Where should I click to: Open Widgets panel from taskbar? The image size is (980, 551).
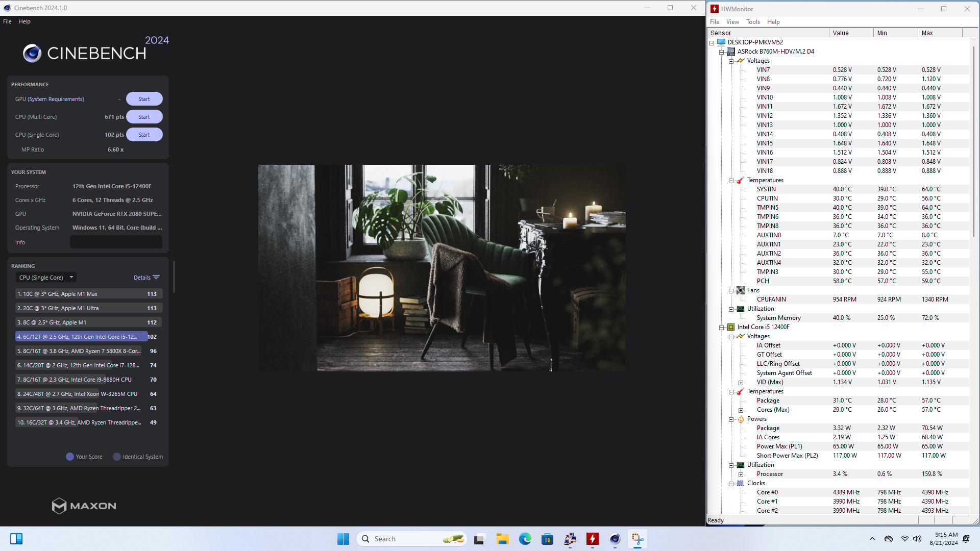point(16,539)
